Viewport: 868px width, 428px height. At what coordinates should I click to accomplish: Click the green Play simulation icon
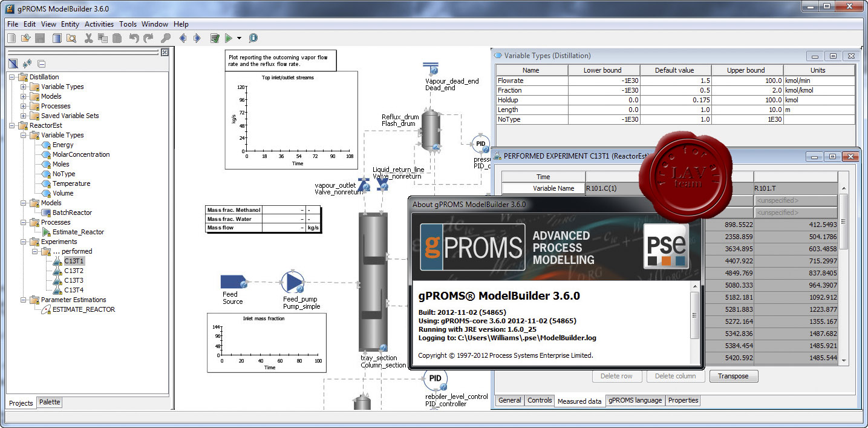tap(229, 38)
